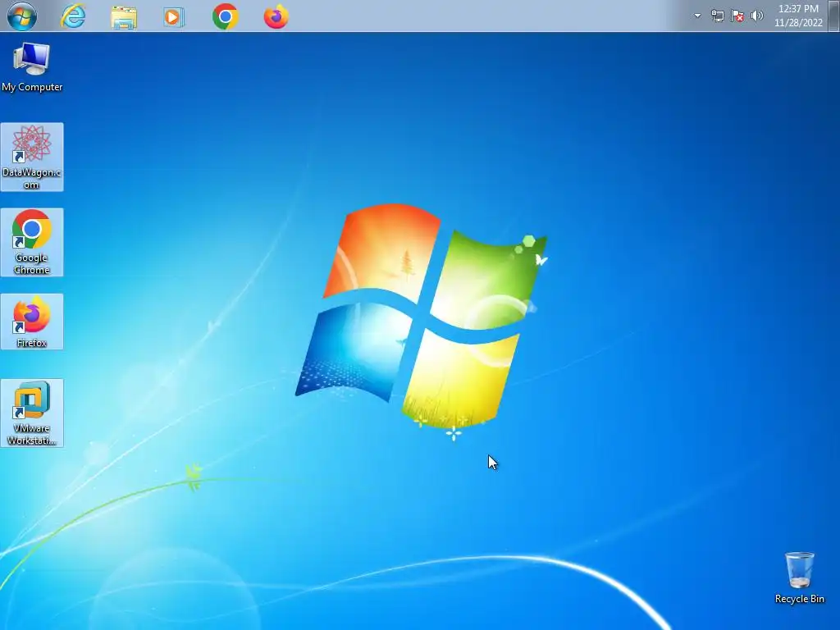Open the Windows Start menu orb
The image size is (840, 630).
click(22, 16)
